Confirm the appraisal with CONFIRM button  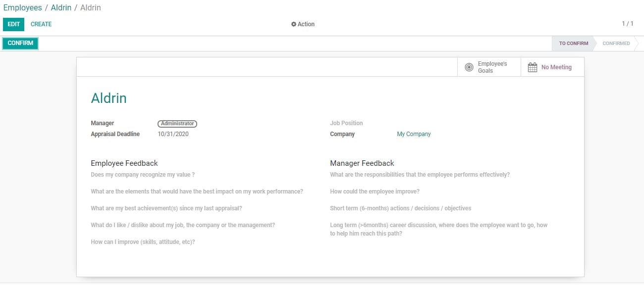20,43
